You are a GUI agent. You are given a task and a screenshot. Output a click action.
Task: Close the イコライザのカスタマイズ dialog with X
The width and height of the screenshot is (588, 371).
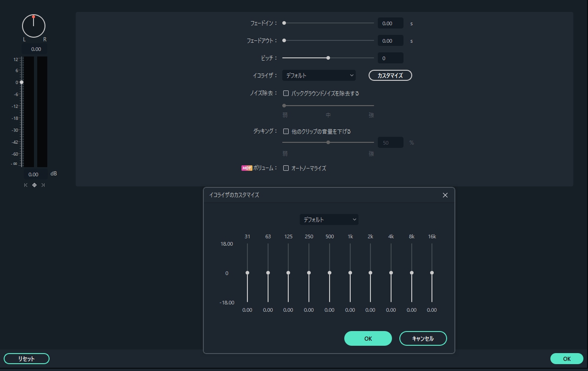click(x=445, y=195)
